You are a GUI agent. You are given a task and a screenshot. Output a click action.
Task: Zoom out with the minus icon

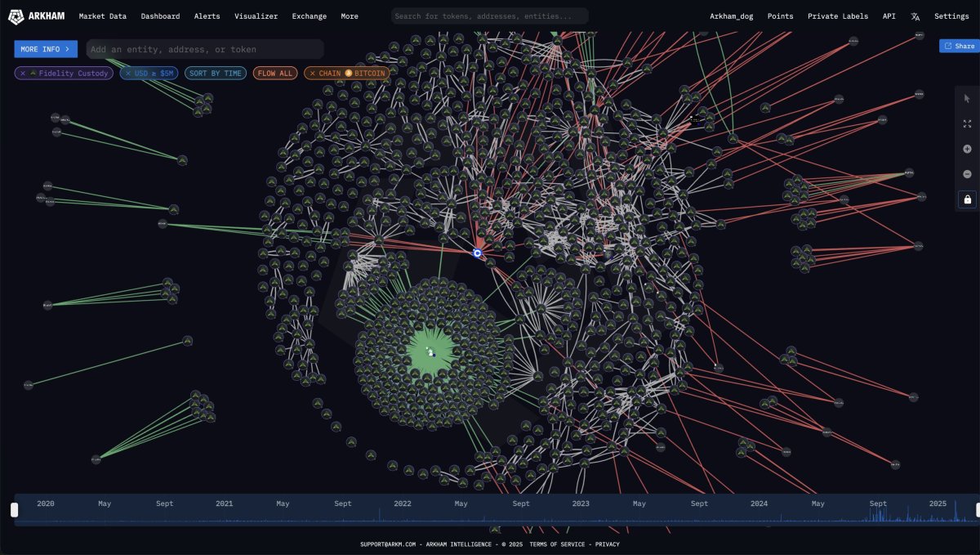(967, 174)
